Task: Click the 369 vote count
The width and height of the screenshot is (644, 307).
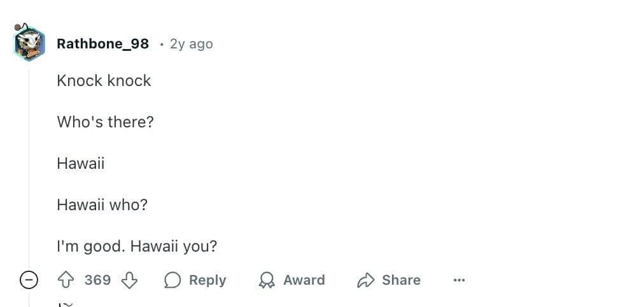Action: 97,280
